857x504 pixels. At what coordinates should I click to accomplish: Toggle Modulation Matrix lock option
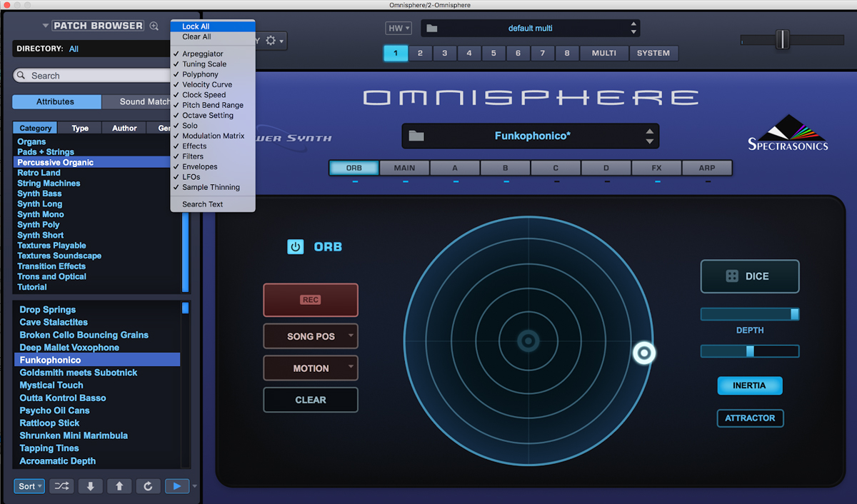[213, 136]
